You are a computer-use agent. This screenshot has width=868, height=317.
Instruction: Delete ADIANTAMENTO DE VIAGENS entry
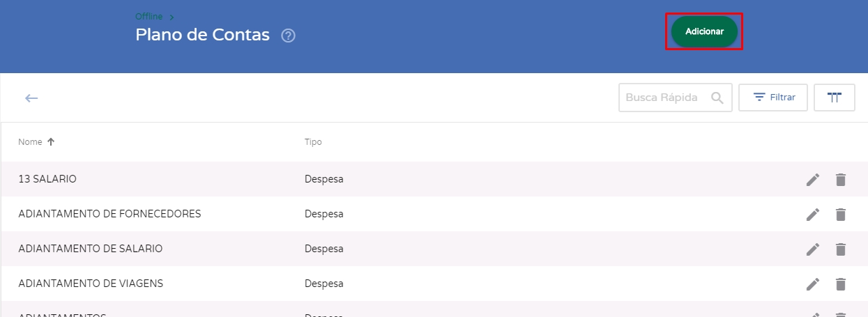(841, 284)
